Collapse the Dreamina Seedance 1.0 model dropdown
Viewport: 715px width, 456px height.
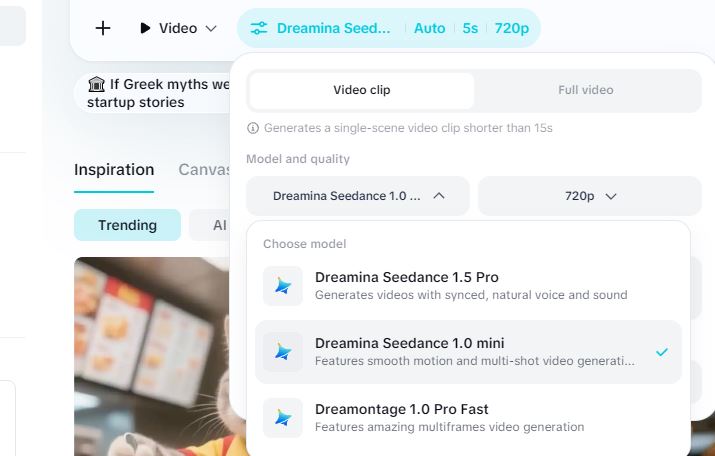(358, 196)
